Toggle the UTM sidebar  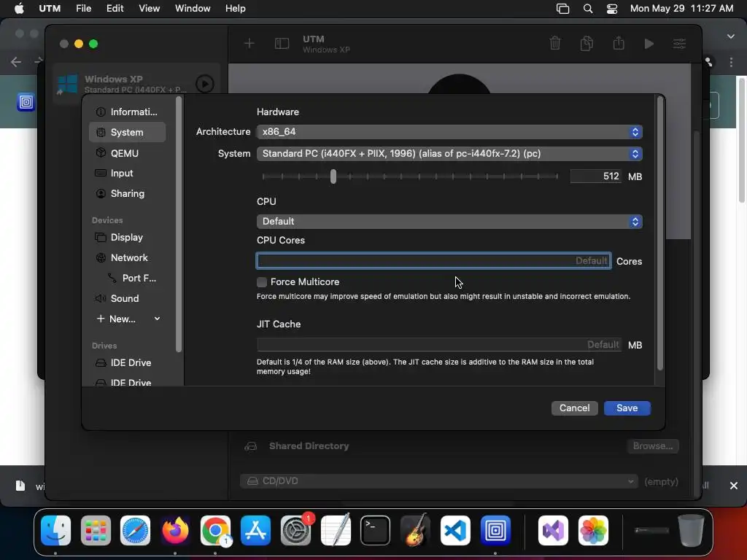click(282, 44)
